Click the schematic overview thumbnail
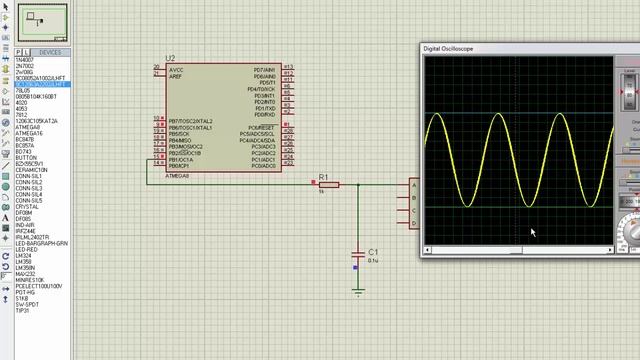The image size is (640, 360). pos(42,22)
